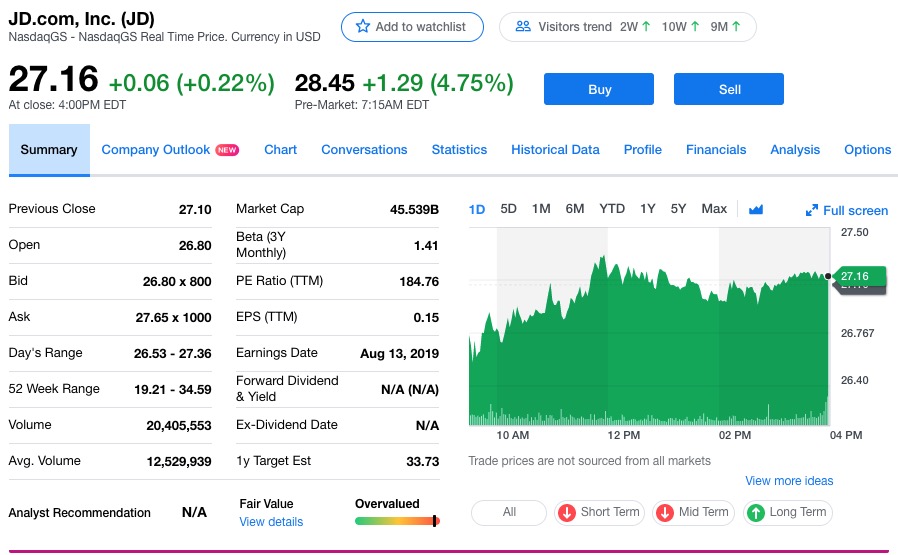Click the pre-market price 28.45

325,83
